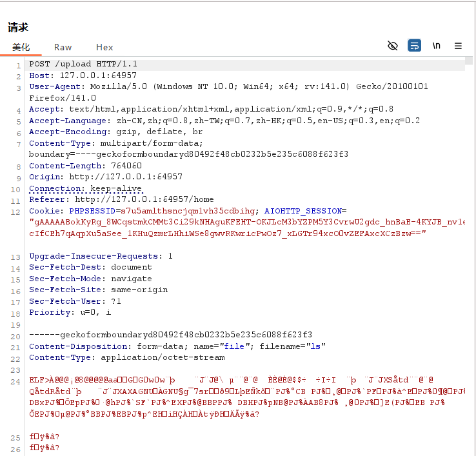Viewport: 476px width, 456px height.
Task: Switch to the 美化 tab
Action: pos(21,47)
